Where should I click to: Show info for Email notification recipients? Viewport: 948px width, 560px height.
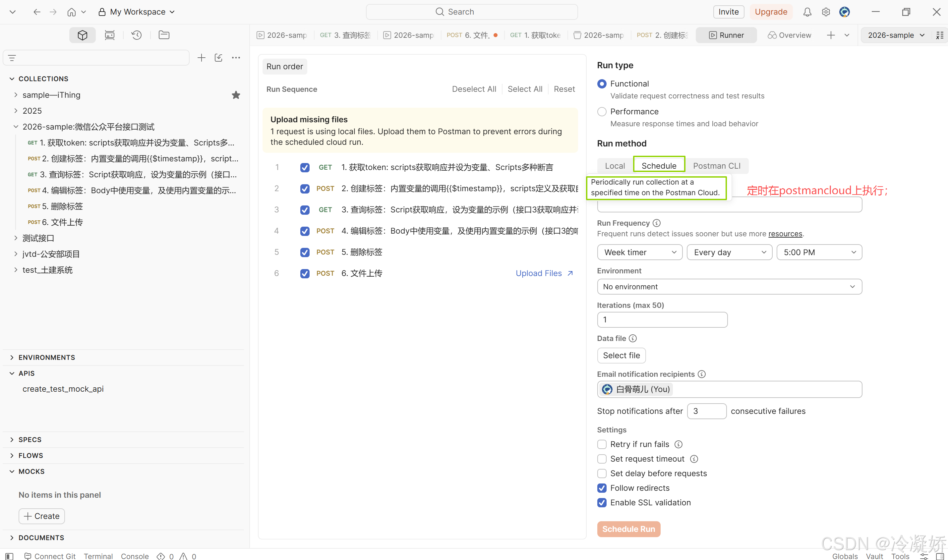pos(702,374)
